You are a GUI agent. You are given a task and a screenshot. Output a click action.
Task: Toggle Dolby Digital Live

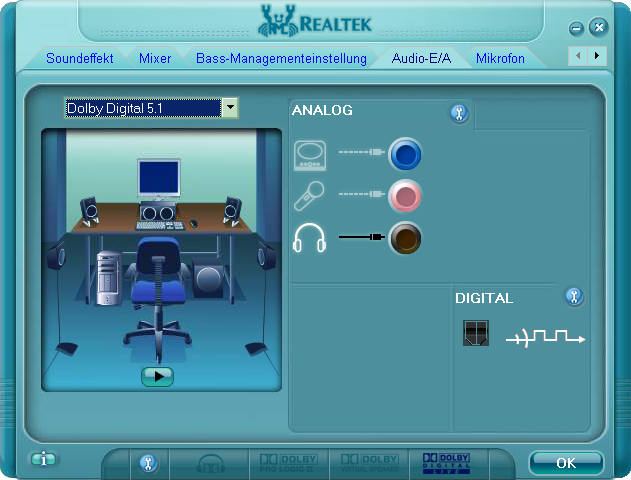coord(446,464)
